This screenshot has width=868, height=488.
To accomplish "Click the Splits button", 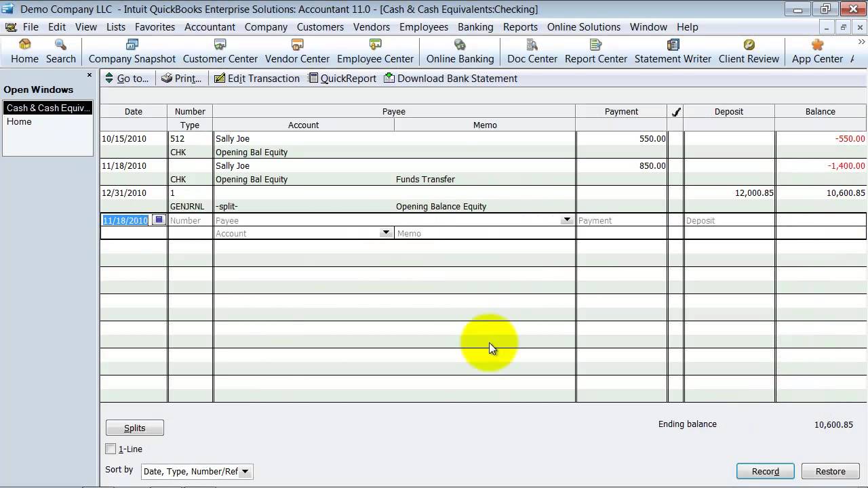I will coord(135,428).
